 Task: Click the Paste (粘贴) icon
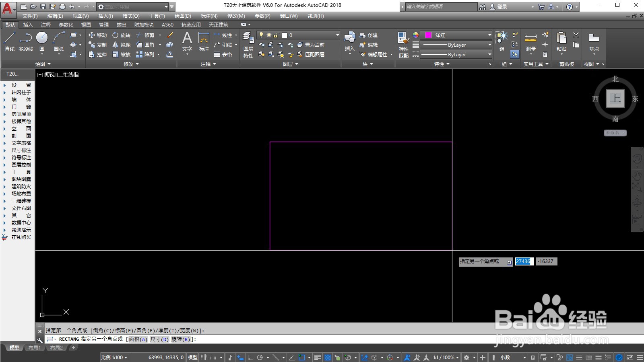tap(561, 42)
